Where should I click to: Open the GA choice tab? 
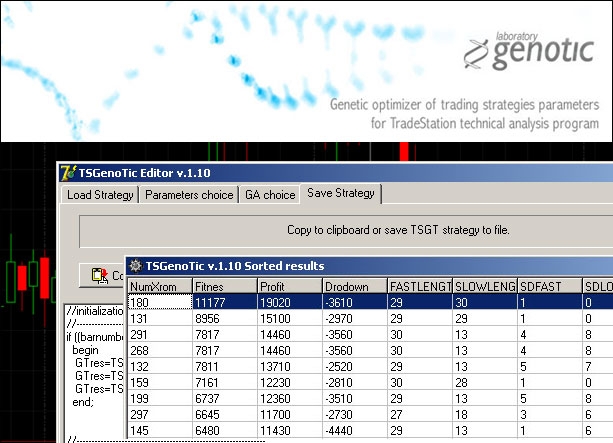click(x=270, y=195)
